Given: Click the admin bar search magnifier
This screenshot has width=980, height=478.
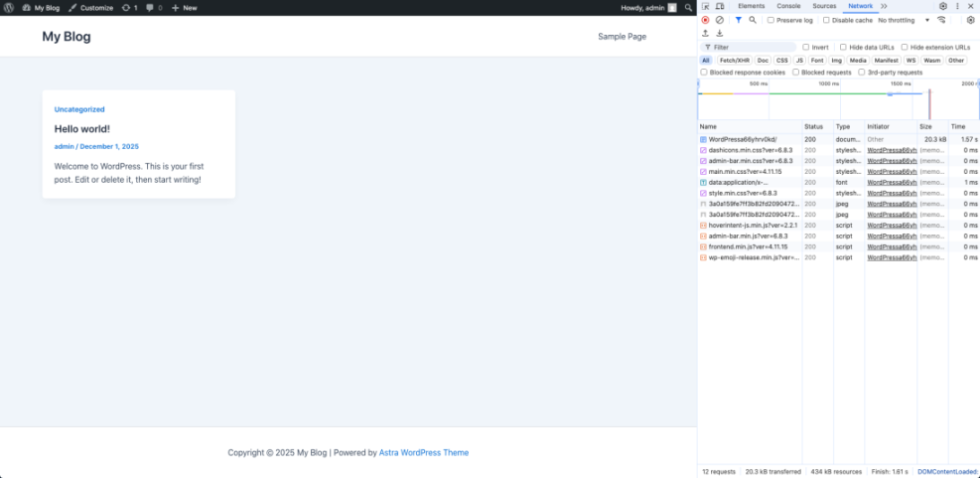Looking at the screenshot, I should pos(688,8).
